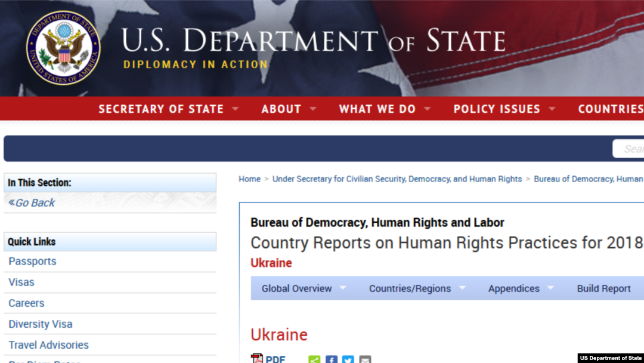Click the In This Section header
This screenshot has width=644, height=363.
click(x=110, y=183)
